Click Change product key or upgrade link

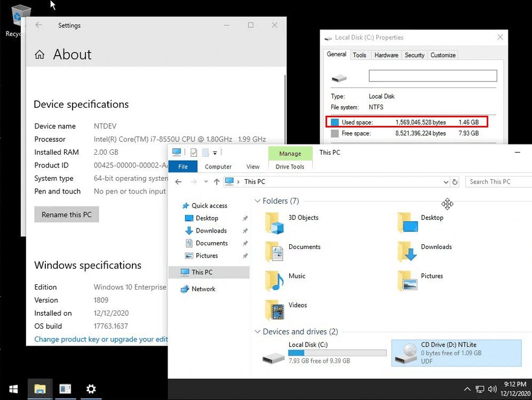pyautogui.click(x=101, y=339)
